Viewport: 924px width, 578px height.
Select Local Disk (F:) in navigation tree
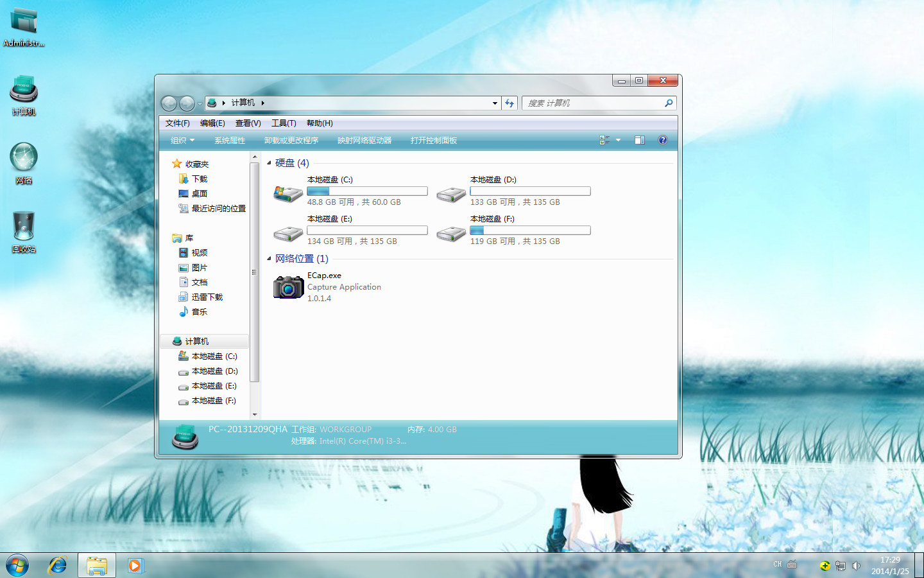click(208, 400)
